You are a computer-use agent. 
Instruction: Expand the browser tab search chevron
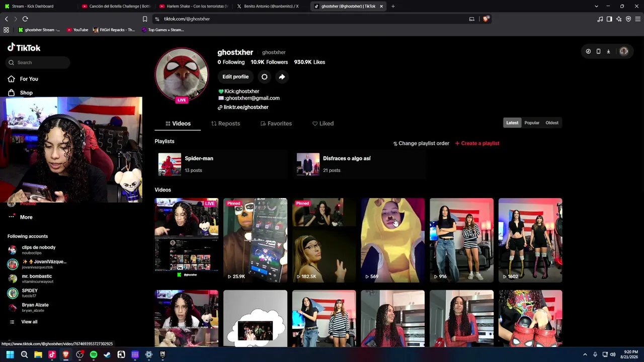[596, 6]
